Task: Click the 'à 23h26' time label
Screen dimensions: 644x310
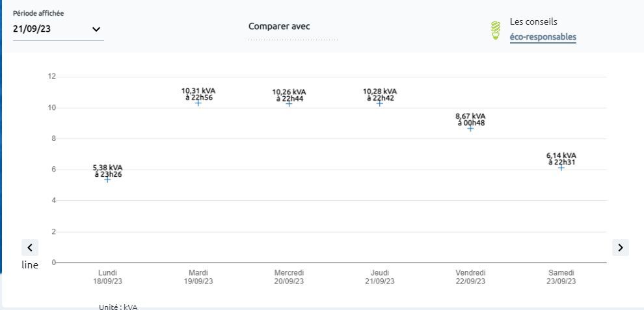Action: [x=108, y=174]
